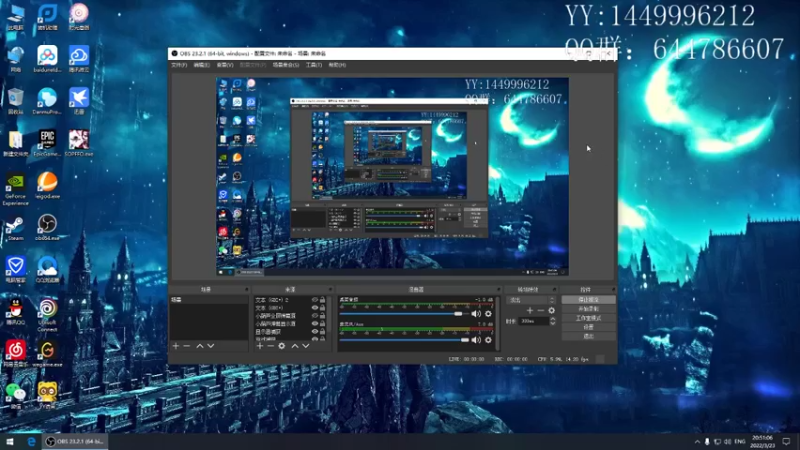Open the Windows Start menu
The image size is (800, 450).
[10, 441]
